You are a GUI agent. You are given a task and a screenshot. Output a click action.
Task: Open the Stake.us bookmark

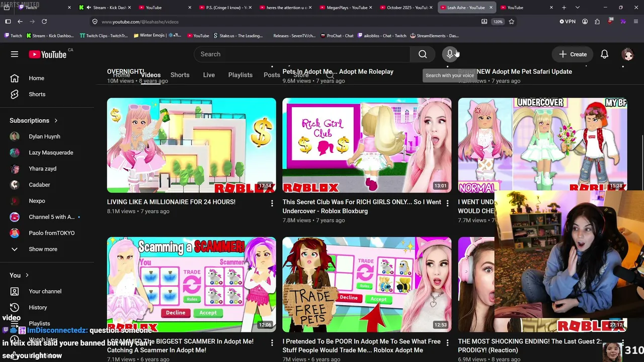tap(238, 36)
